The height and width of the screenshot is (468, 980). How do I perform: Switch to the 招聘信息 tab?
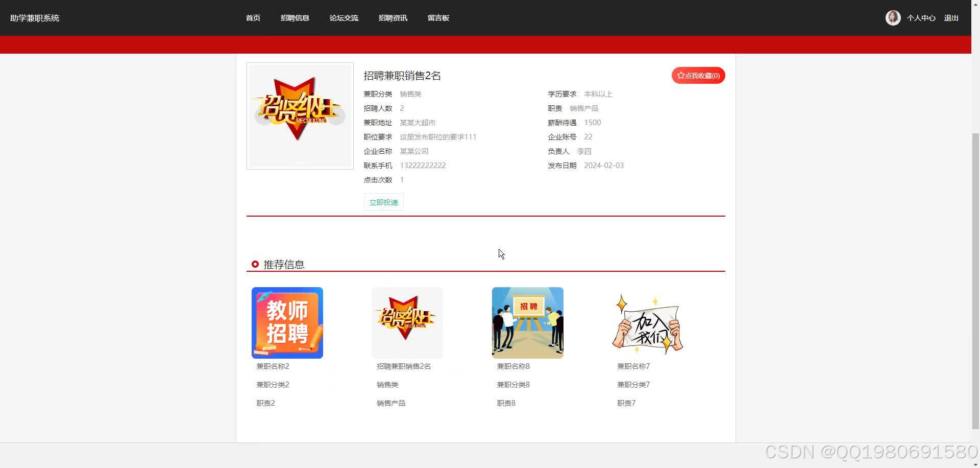(295, 17)
